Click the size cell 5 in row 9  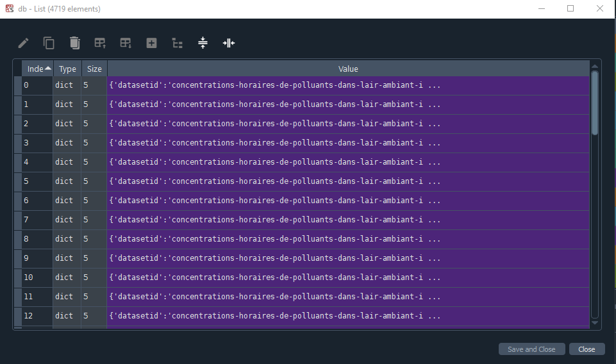(94, 258)
